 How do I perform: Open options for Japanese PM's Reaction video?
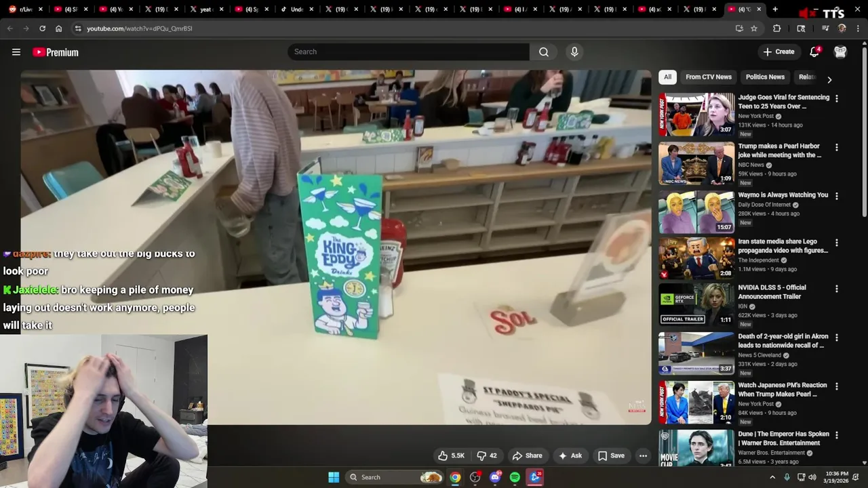tap(836, 386)
